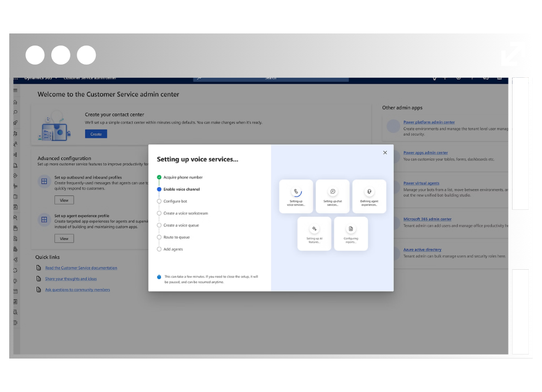Click the "Advanced configuration" heading
This screenshot has height=392, width=542.
tap(65, 159)
